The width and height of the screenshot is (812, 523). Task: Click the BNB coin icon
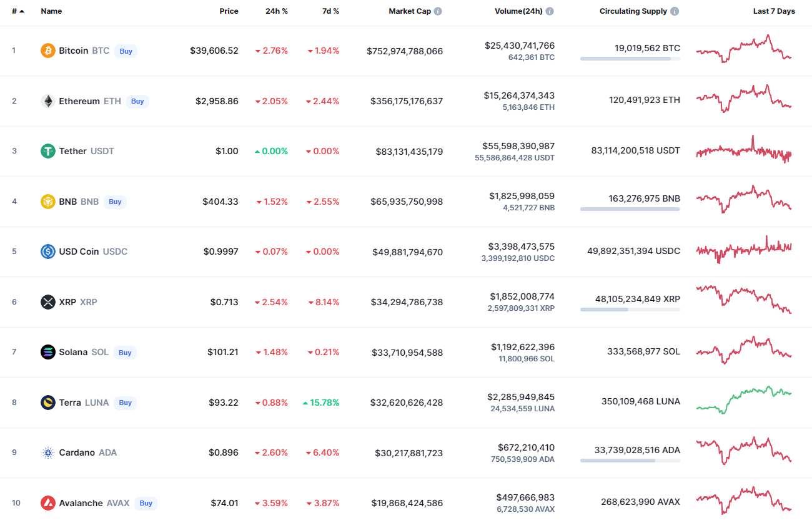coord(48,202)
